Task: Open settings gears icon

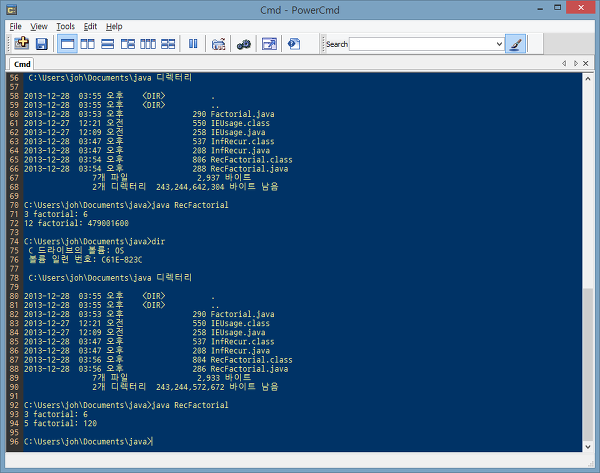Action: (x=244, y=44)
